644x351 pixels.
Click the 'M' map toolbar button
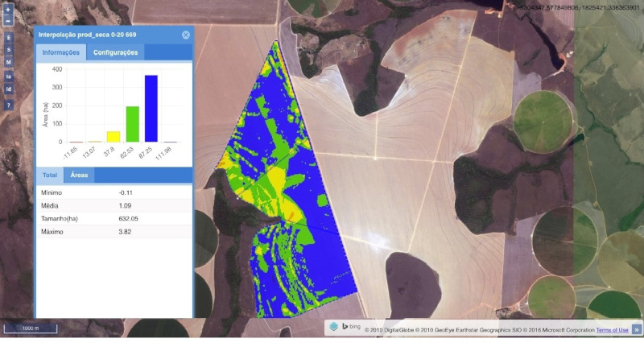pyautogui.click(x=8, y=62)
